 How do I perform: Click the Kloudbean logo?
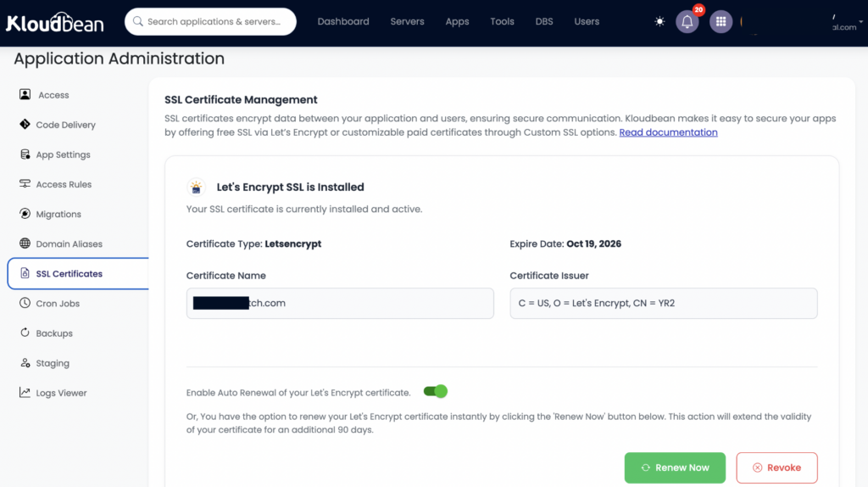[55, 22]
